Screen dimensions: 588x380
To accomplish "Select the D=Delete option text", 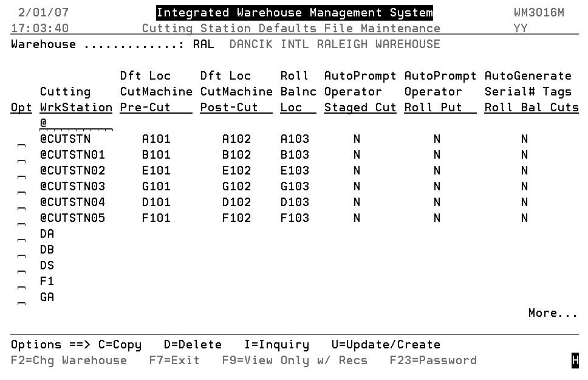I will [193, 345].
